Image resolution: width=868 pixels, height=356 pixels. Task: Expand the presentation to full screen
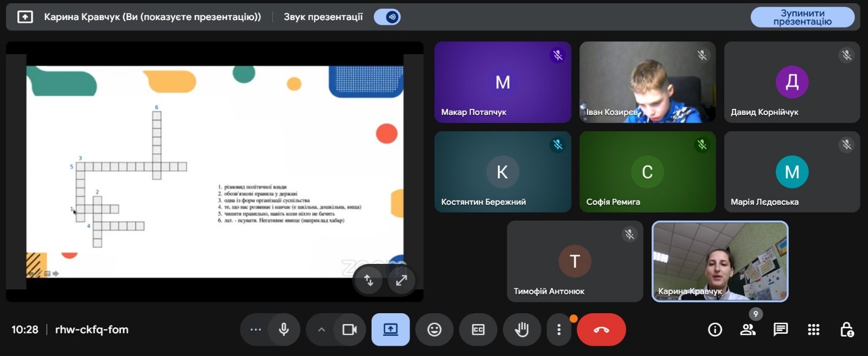(401, 280)
